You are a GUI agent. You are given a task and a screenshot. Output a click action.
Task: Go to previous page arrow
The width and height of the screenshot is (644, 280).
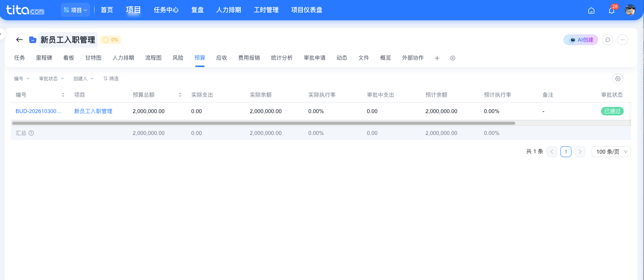tap(552, 152)
